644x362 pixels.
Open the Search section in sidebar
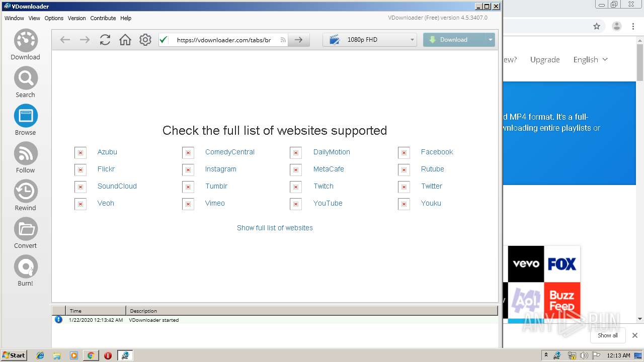(x=26, y=82)
